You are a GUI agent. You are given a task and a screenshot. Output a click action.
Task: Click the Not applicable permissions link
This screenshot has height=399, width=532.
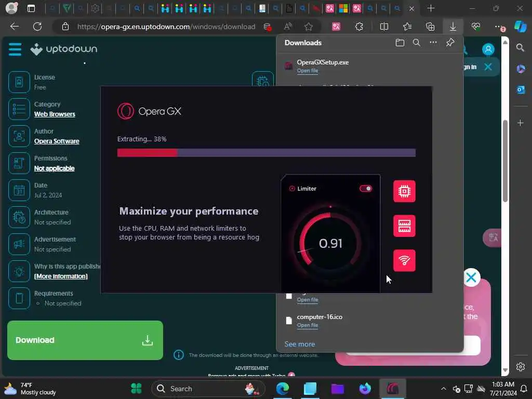tap(54, 169)
